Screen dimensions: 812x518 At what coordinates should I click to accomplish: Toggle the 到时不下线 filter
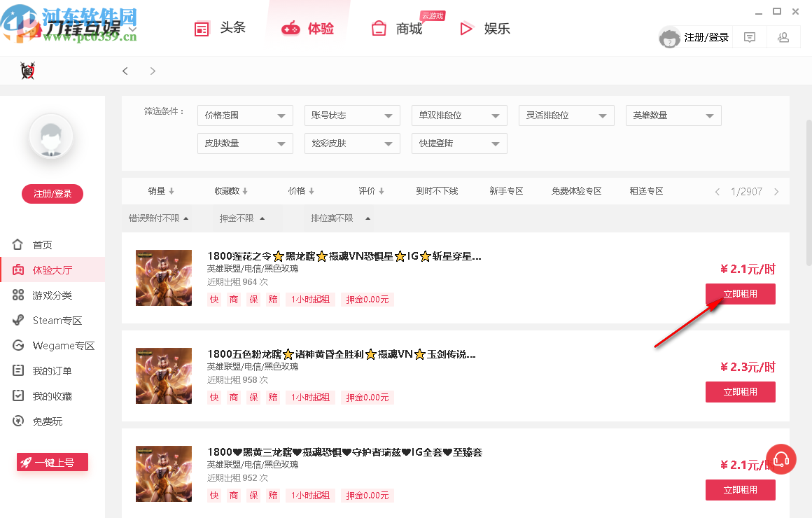pyautogui.click(x=437, y=190)
